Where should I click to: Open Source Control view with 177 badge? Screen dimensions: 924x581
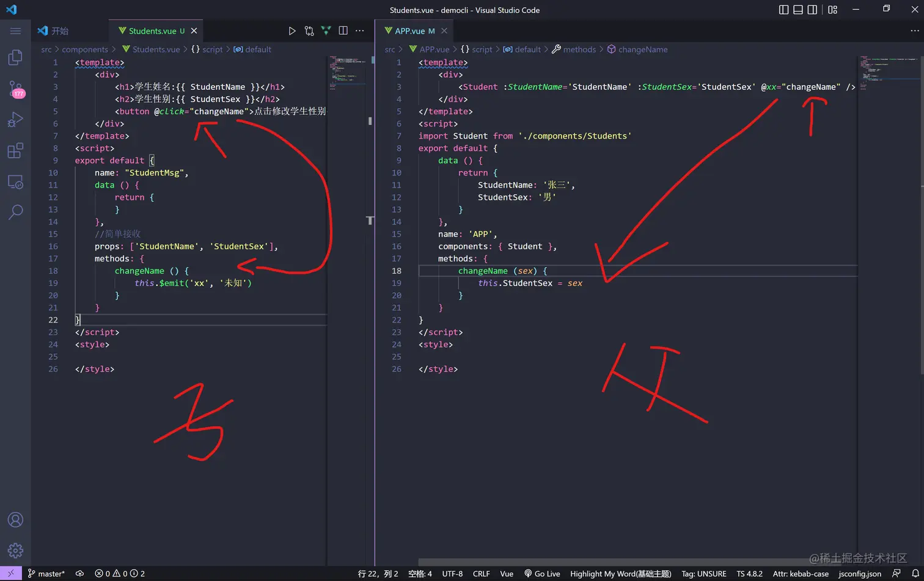click(x=16, y=89)
